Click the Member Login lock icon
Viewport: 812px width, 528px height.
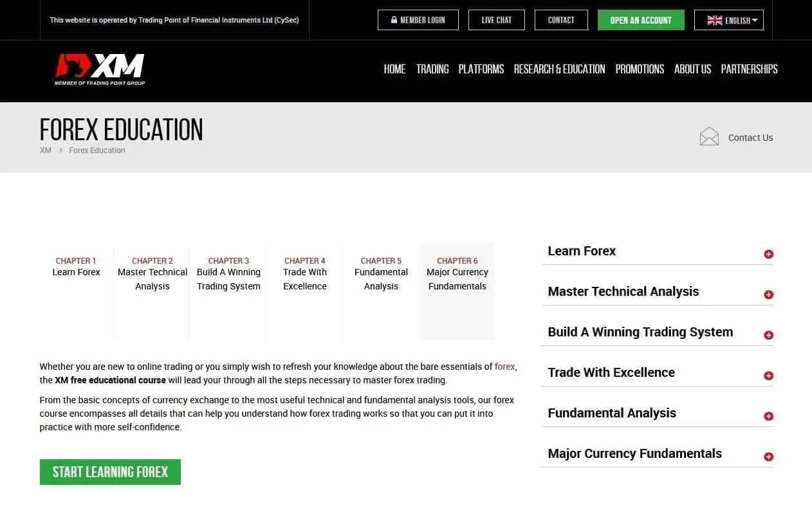pyautogui.click(x=394, y=20)
